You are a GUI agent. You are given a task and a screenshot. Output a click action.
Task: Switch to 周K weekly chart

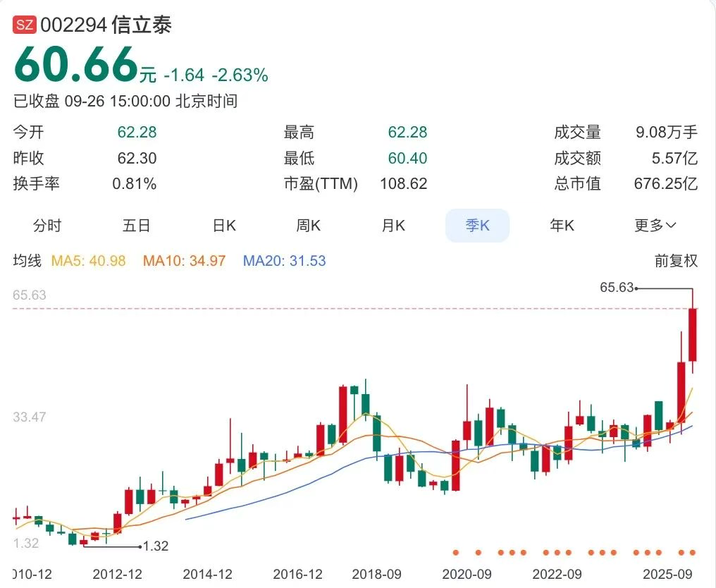click(x=308, y=226)
